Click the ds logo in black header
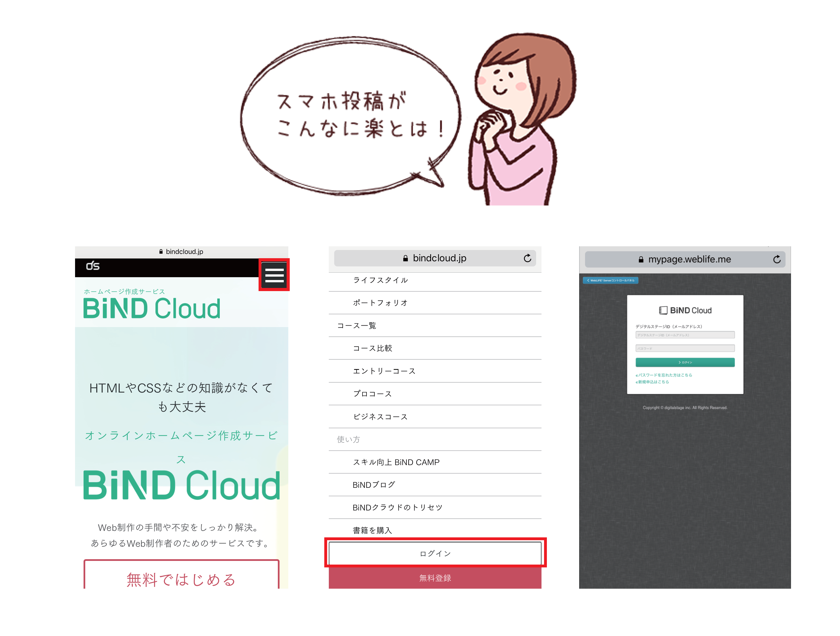The image size is (840, 636). pyautogui.click(x=93, y=266)
